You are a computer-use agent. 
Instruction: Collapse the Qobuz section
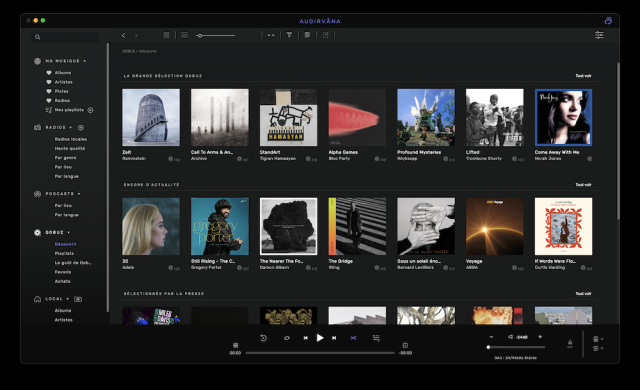[x=69, y=233]
